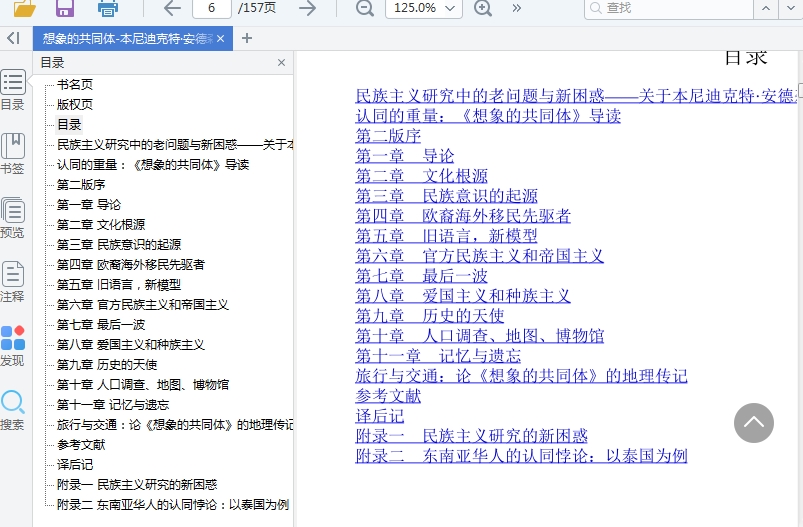Click the 查找 search input box
Image resolution: width=803 pixels, height=527 pixels.
click(669, 8)
